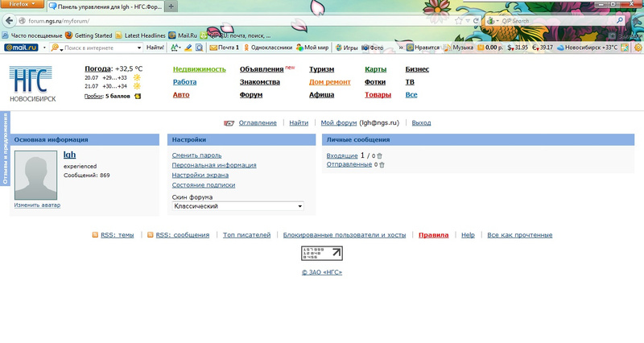Expand hidden toolbar items with chevron
The image size is (644, 343).
tap(401, 48)
